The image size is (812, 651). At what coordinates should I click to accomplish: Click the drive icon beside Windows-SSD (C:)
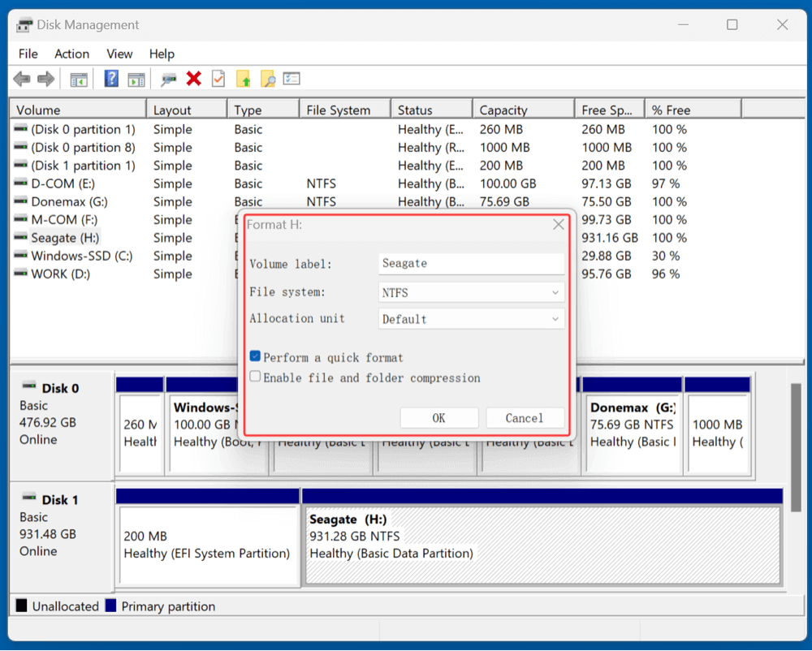pyautogui.click(x=22, y=256)
